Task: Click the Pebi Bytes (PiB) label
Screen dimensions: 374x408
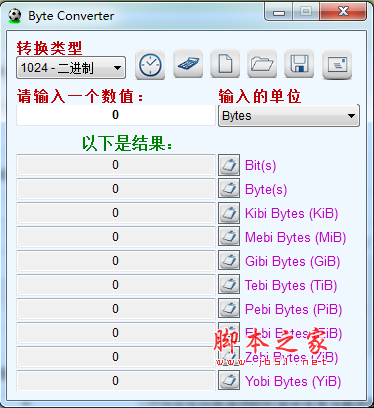Action: tap(294, 310)
